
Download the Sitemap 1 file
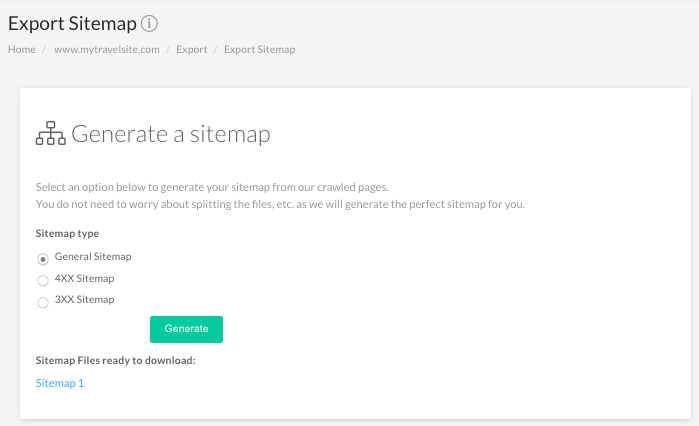click(x=60, y=383)
